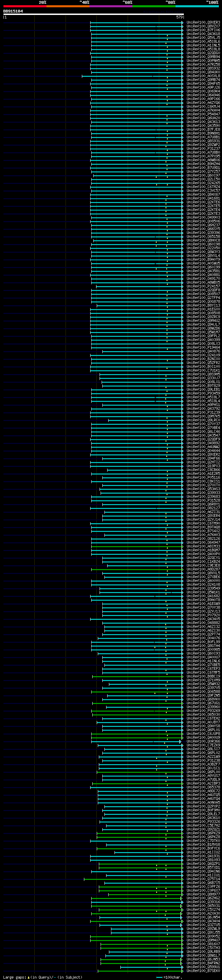
Task: Click the '=100char.' scale legend
Action: pyautogui.click(x=173, y=977)
